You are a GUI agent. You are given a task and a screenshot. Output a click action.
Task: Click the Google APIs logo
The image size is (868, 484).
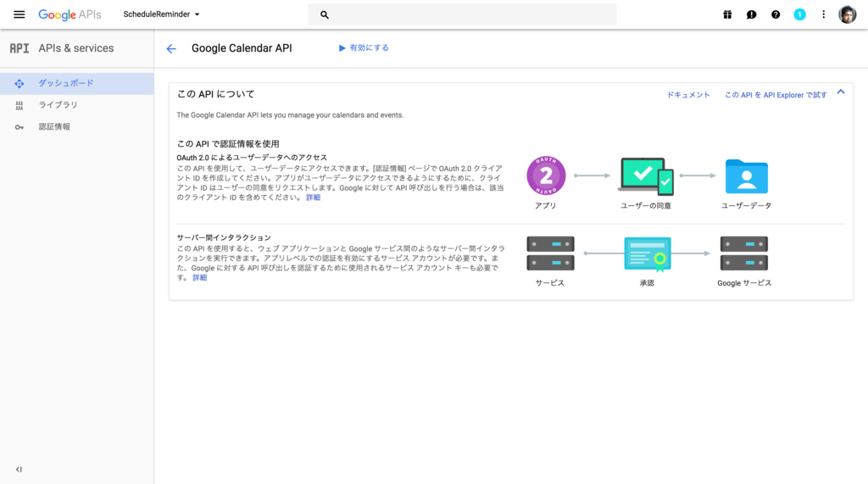(70, 15)
